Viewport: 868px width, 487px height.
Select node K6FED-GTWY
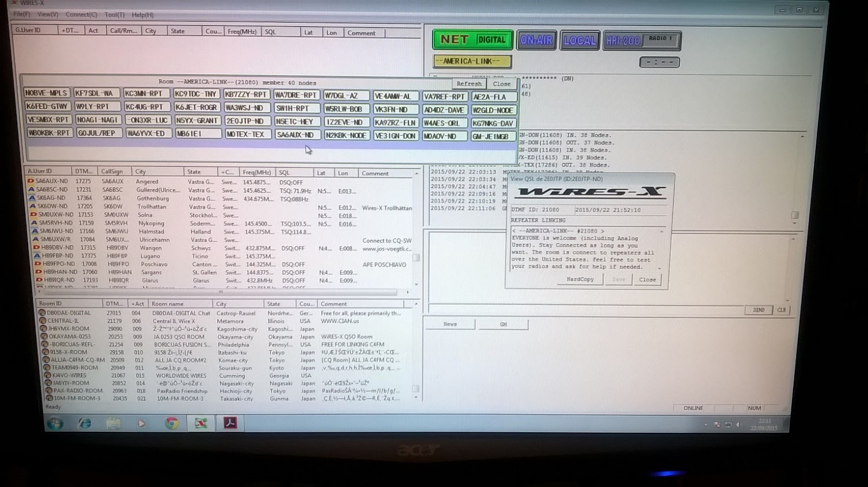(48, 106)
